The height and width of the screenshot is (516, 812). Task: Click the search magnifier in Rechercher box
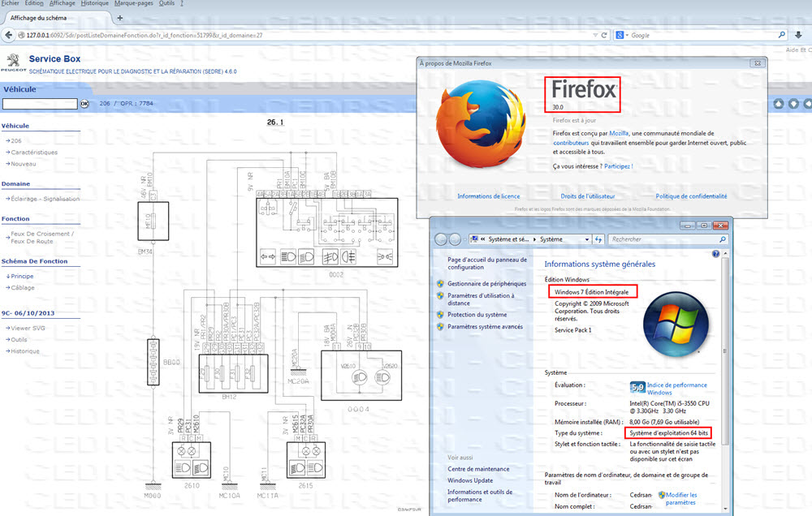click(723, 239)
